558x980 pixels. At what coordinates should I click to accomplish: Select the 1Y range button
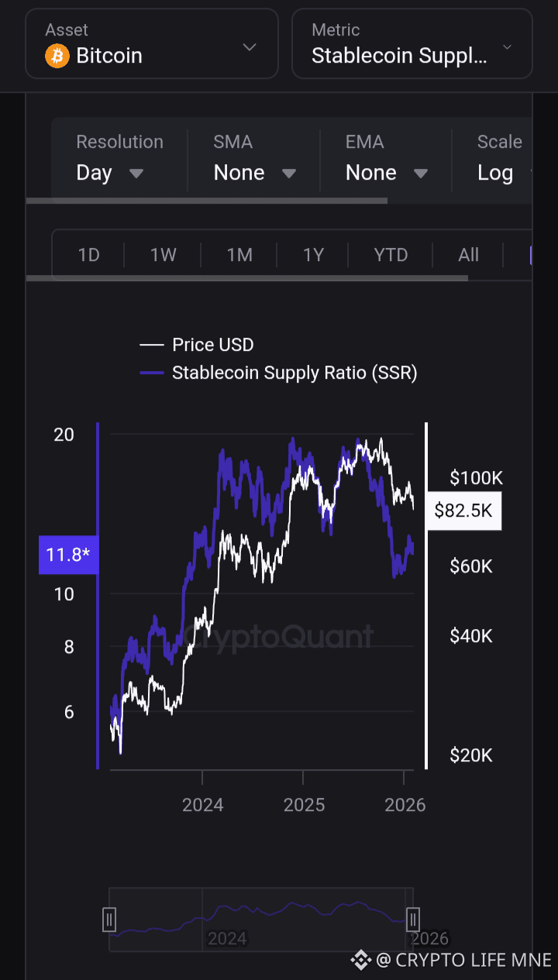pyautogui.click(x=313, y=255)
